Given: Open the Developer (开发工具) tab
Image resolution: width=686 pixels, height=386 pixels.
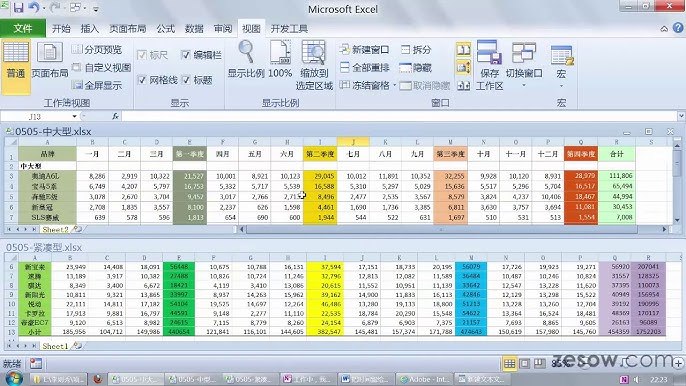Looking at the screenshot, I should pyautogui.click(x=289, y=28).
